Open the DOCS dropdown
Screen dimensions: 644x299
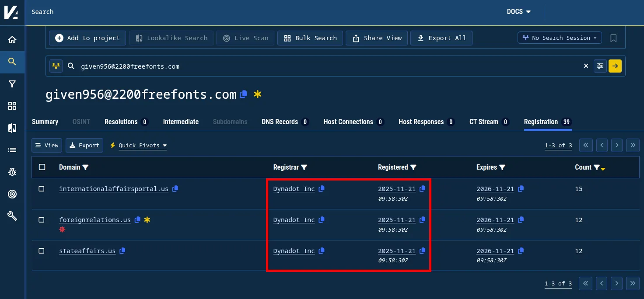pos(519,12)
